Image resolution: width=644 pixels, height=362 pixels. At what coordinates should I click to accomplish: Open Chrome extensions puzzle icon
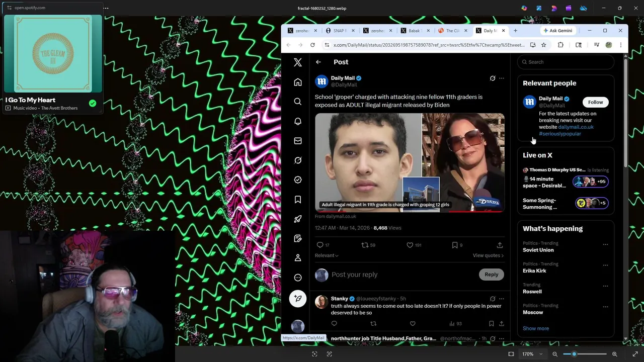(x=560, y=45)
